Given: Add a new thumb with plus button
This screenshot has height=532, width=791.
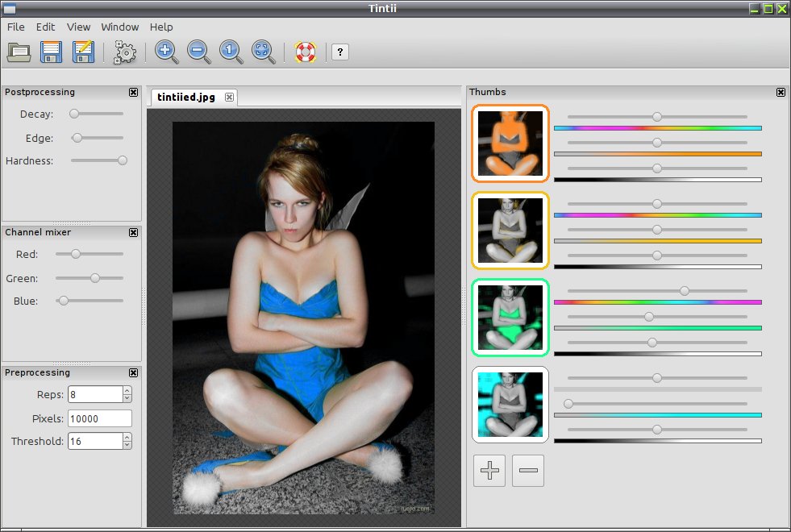Looking at the screenshot, I should (x=489, y=471).
